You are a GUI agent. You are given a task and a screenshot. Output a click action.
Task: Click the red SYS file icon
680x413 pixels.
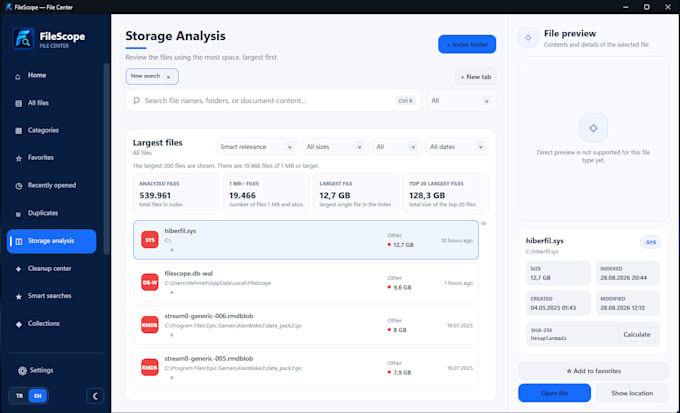tap(150, 240)
